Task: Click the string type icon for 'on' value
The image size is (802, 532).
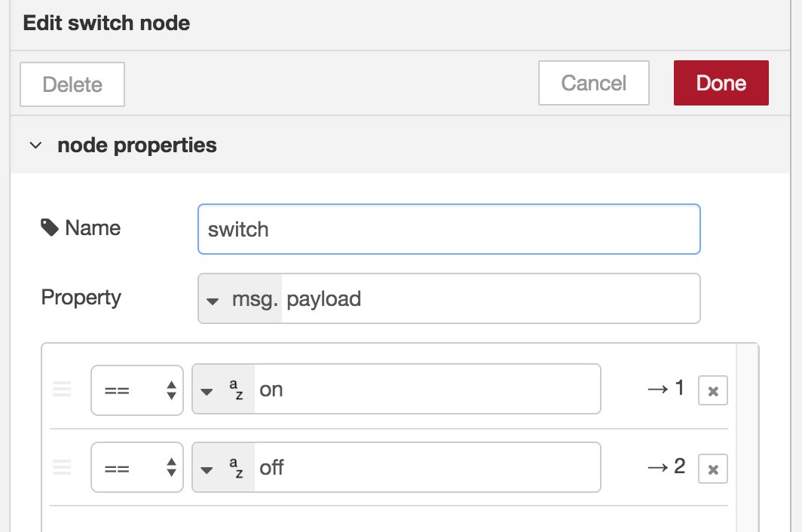Action: 236,390
